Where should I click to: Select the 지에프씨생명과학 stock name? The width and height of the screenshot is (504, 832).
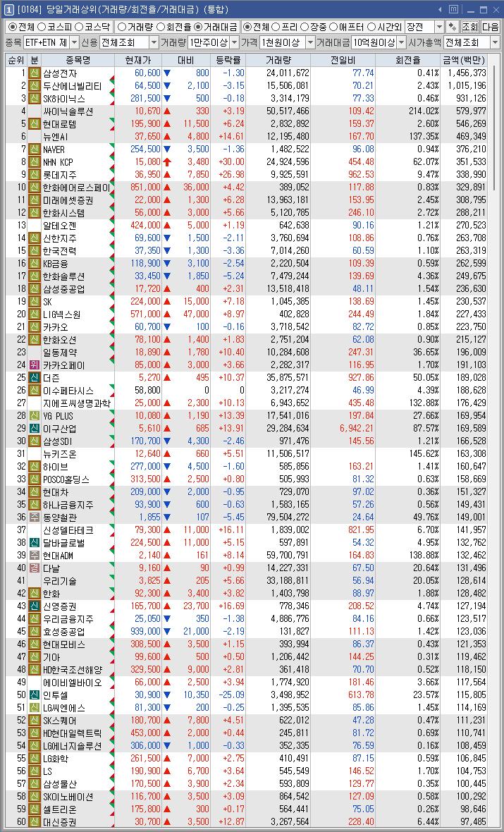click(76, 403)
